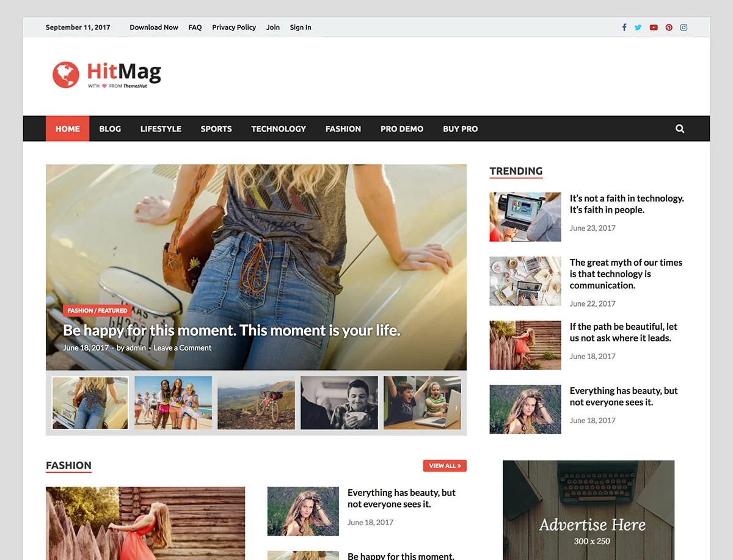Switch to the TECHNOLOGY menu tab
This screenshot has height=560, width=733.
[x=279, y=128]
